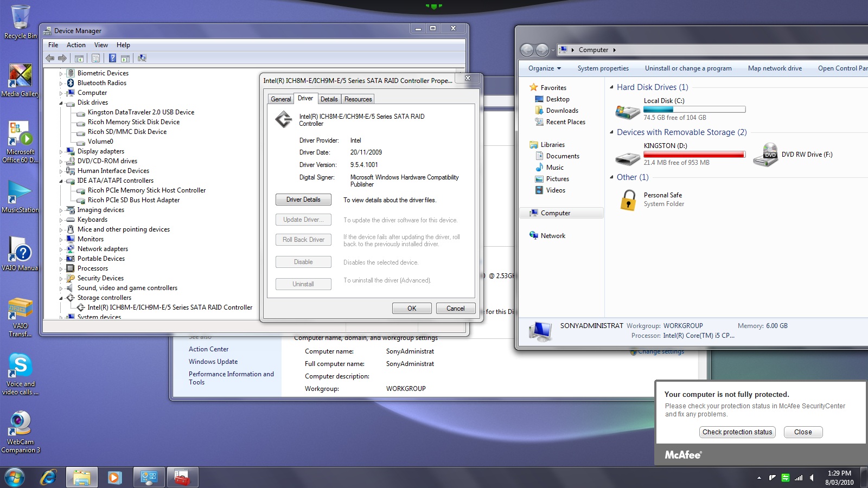Open the Action Center link
This screenshot has width=868, height=488.
coord(208,349)
